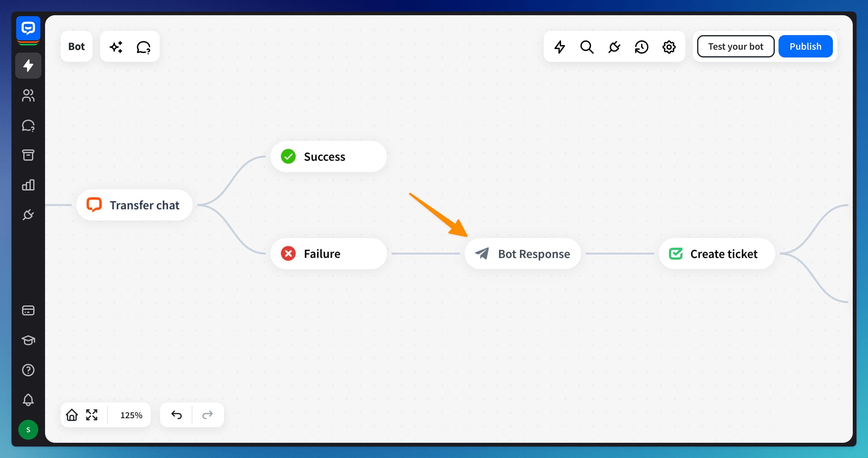
Task: Select the Bot Response block
Action: tap(523, 254)
